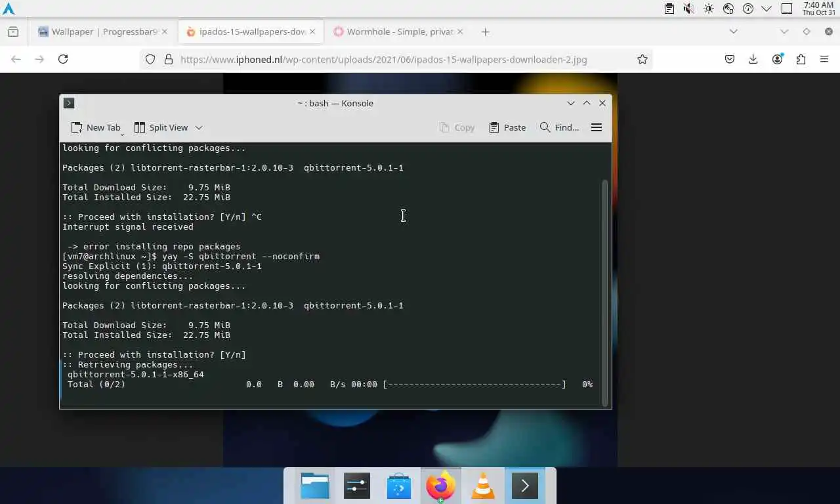Screen dimensions: 840x504
Task: Close the Wallpaper | Progressbar tab
Action: (x=165, y=31)
